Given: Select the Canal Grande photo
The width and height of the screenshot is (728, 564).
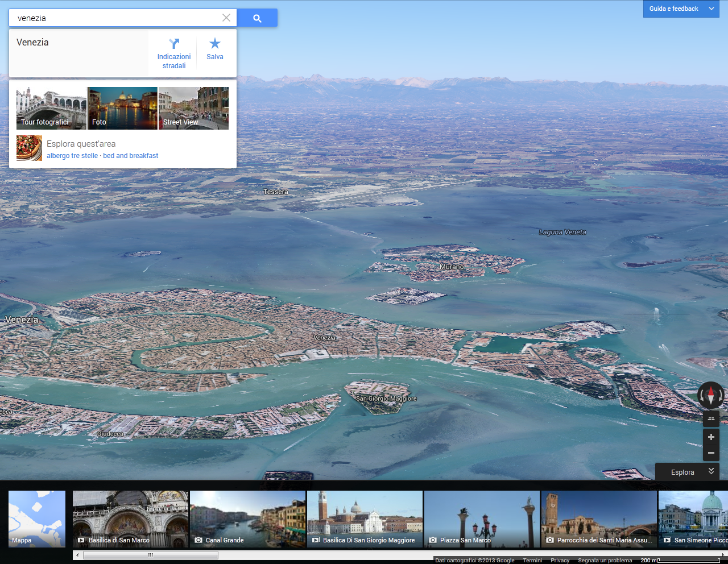Looking at the screenshot, I should tap(247, 519).
